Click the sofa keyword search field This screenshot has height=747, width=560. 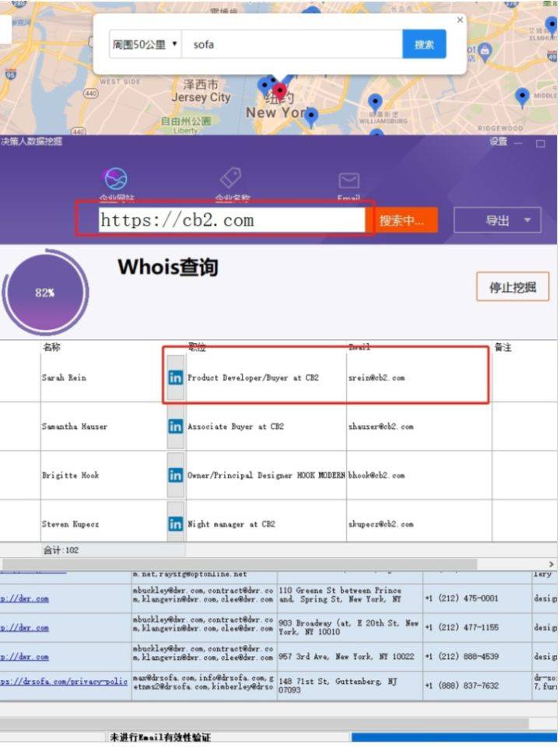pyautogui.click(x=292, y=44)
